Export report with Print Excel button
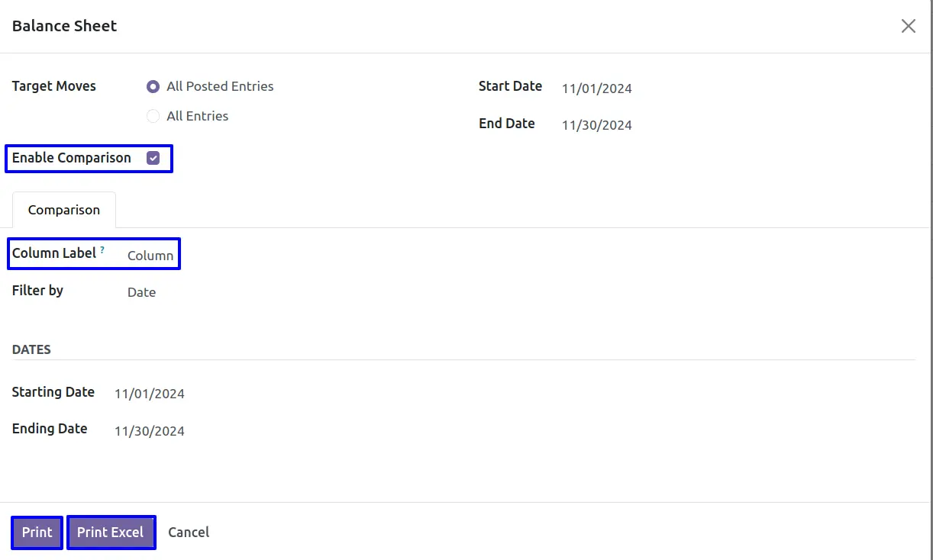Screen dimensions: 933x560 point(111,533)
